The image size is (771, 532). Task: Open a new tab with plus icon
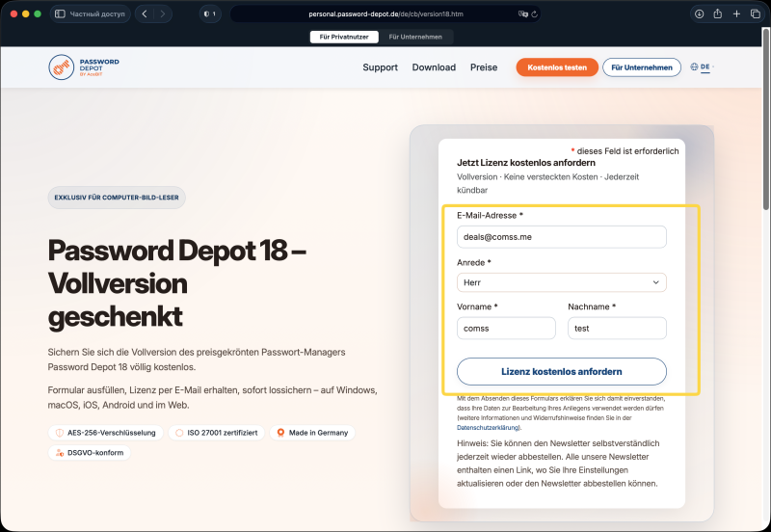click(x=736, y=13)
